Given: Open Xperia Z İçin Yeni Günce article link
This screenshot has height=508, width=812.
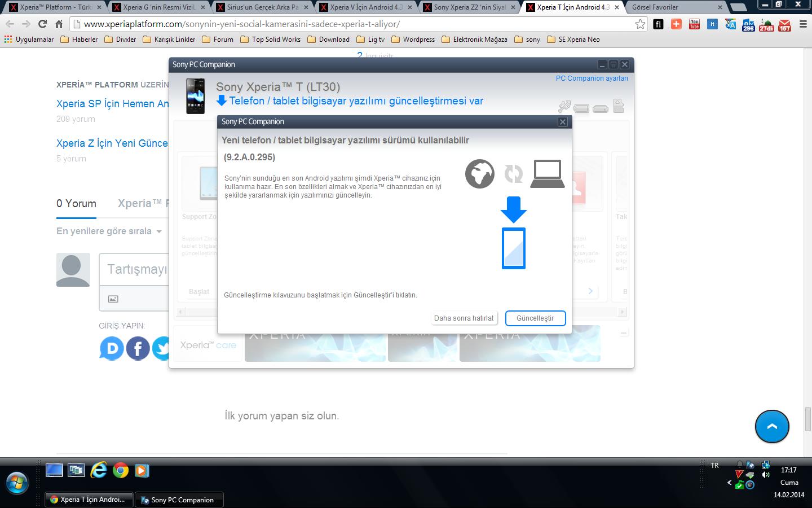Looking at the screenshot, I should [x=112, y=143].
